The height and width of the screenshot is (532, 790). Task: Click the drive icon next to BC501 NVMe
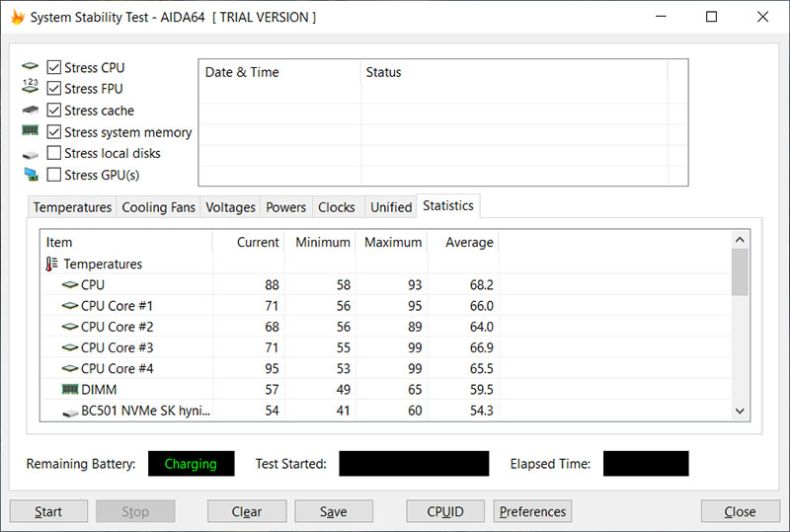pyautogui.click(x=70, y=414)
